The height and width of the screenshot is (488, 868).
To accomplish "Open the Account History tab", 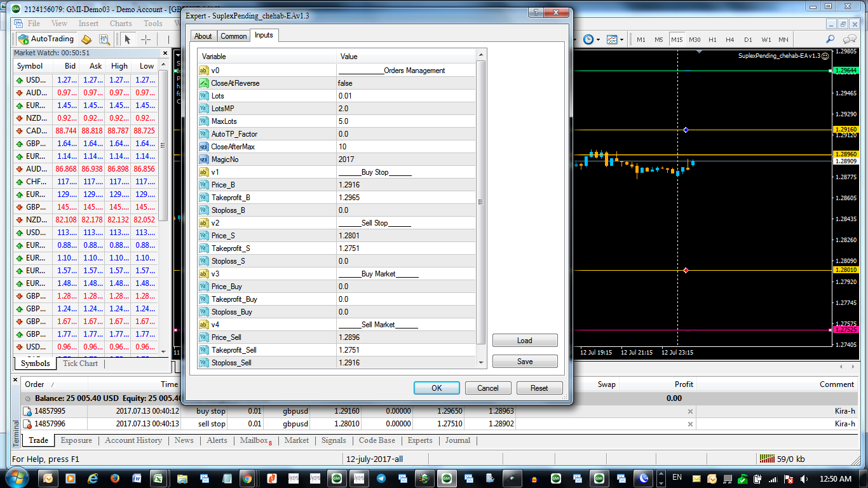I will click(133, 440).
